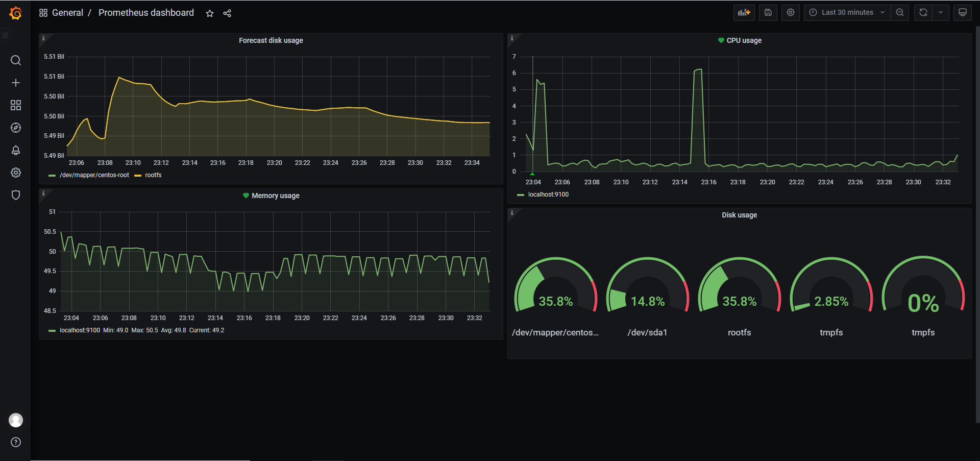This screenshot has height=461, width=980.
Task: Toggle /dev/mapper/centos-root series in legend
Action: point(94,175)
